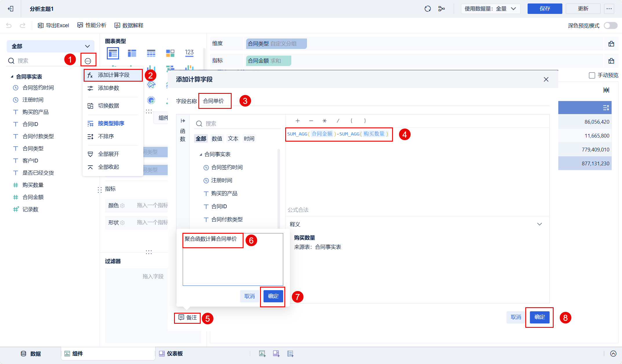Click the export Excel icon
Viewport: 622px width, 364px height.
[x=41, y=25]
